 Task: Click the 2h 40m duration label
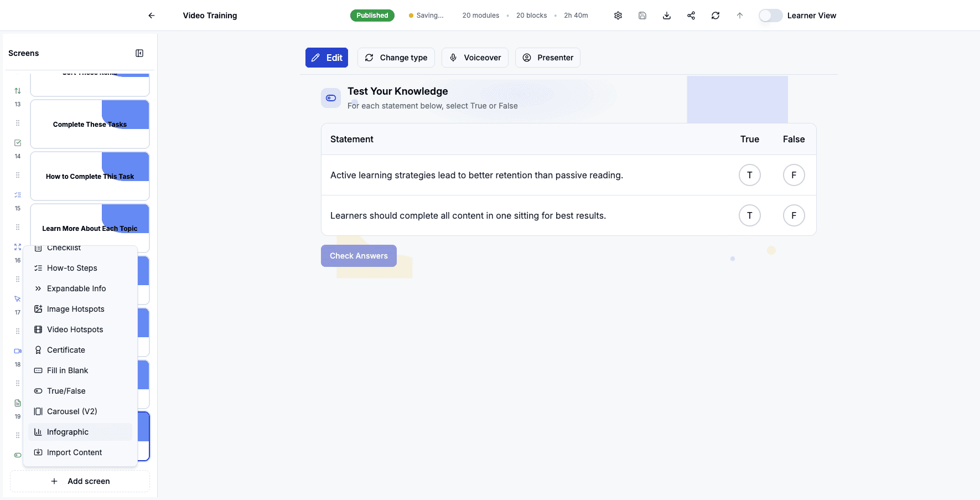tap(576, 16)
